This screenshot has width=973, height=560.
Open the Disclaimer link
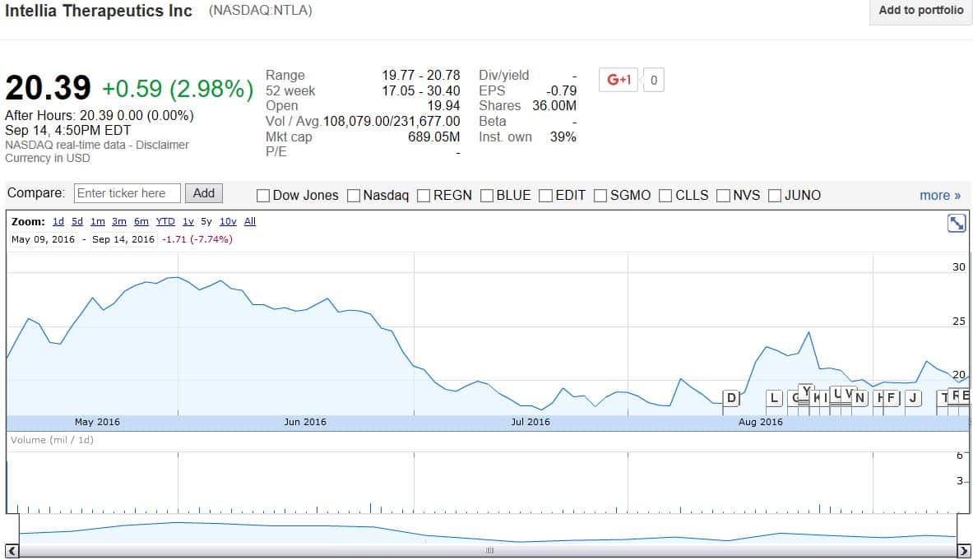pyautogui.click(x=162, y=145)
